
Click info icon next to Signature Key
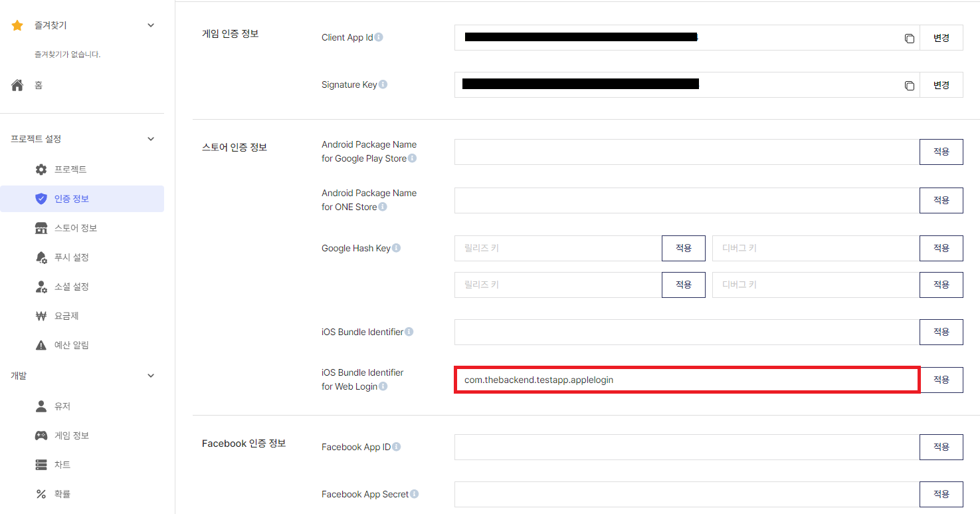point(383,84)
